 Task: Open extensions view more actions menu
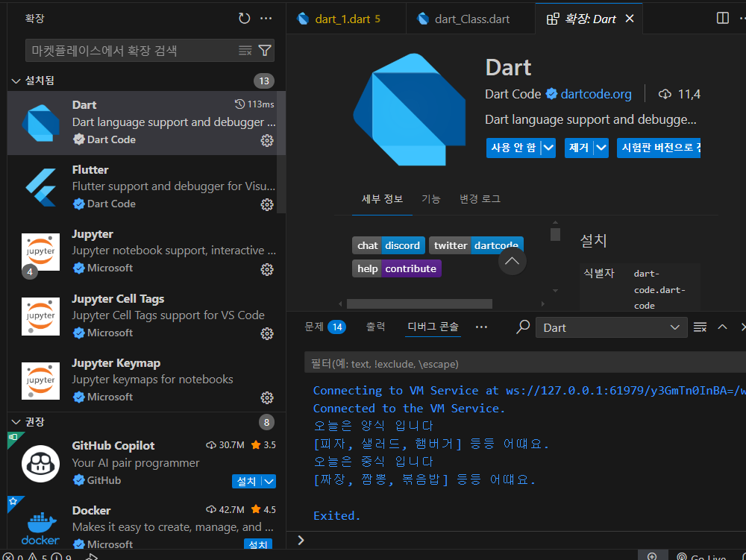pos(266,19)
